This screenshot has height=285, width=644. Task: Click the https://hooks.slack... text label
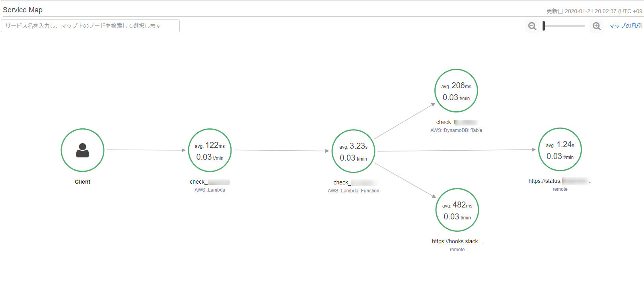[457, 241]
